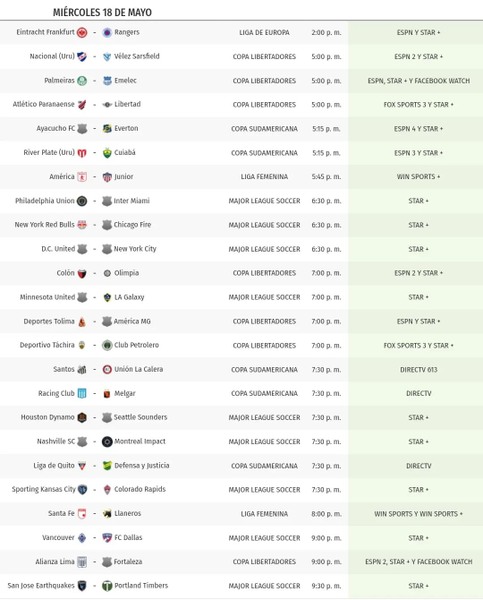Image resolution: width=483 pixels, height=600 pixels.
Task: Click the LIGA DE EUROPA competition label
Action: coord(264,33)
